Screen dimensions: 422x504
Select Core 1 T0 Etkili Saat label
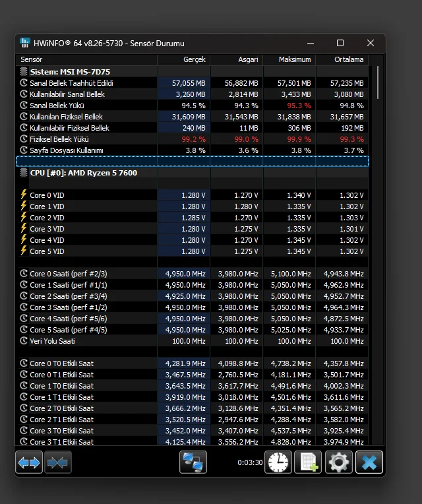point(62,386)
